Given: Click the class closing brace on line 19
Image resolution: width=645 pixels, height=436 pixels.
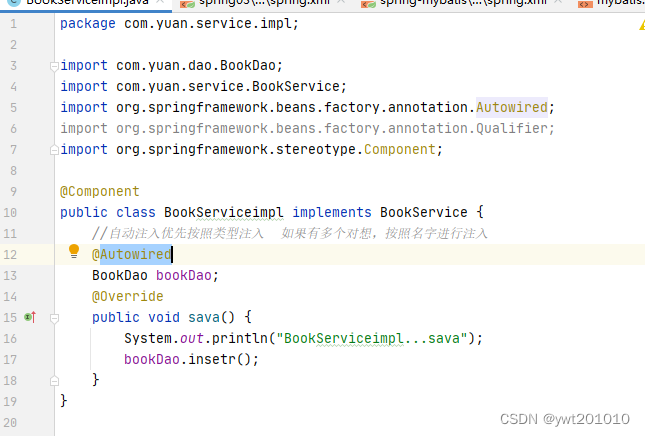Looking at the screenshot, I should [63, 401].
